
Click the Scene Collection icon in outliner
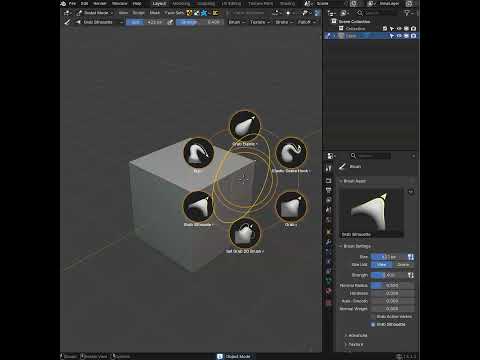pyautogui.click(x=334, y=21)
